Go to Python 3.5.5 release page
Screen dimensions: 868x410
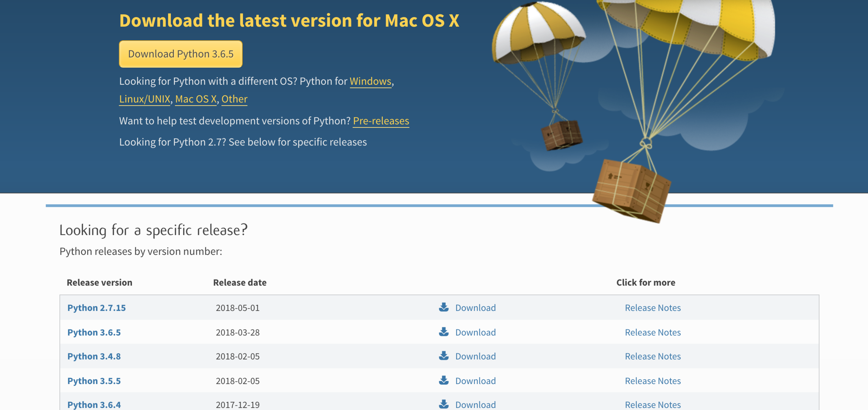pos(94,381)
